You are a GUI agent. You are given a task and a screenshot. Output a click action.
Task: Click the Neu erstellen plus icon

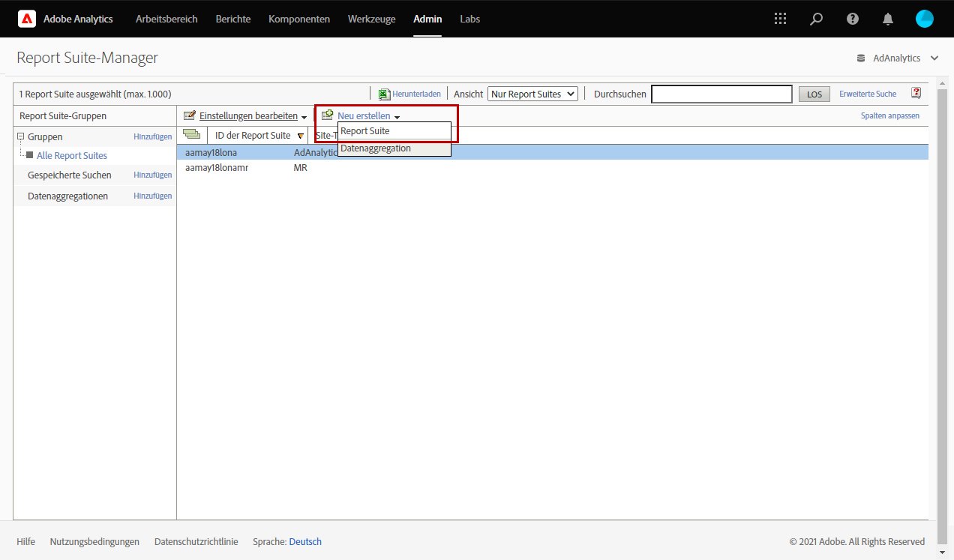(327, 115)
